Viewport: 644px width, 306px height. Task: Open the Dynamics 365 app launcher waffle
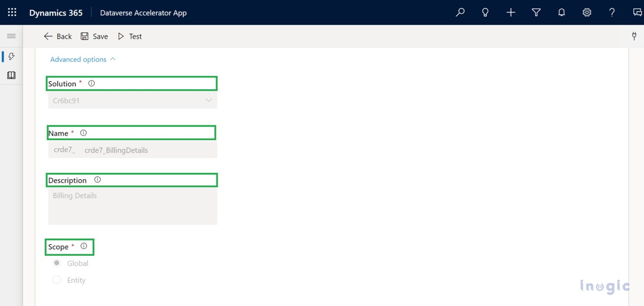11,12
